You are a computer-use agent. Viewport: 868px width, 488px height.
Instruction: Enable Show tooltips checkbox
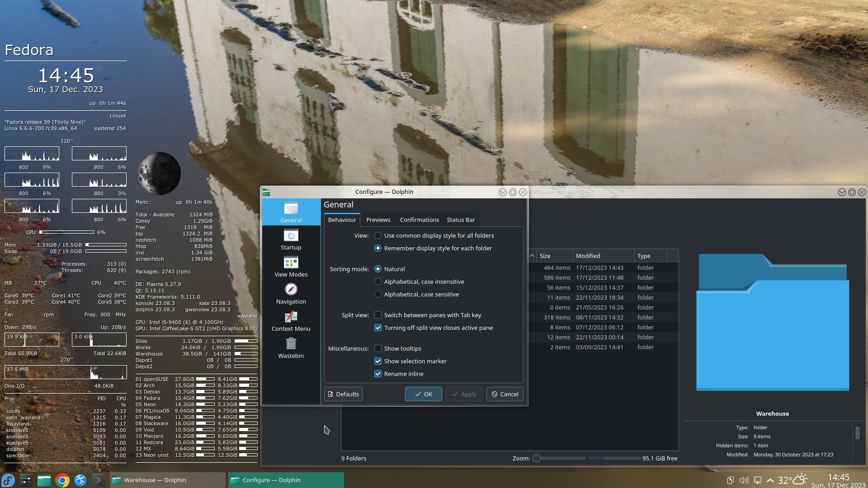coord(378,348)
